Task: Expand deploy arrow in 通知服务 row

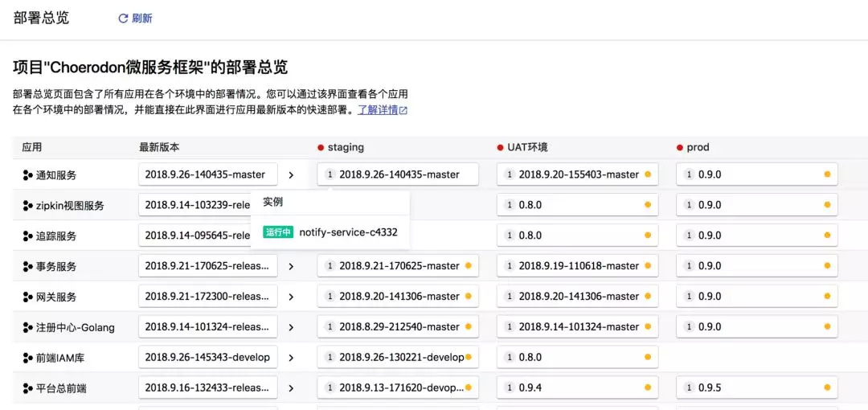Action: 291,175
